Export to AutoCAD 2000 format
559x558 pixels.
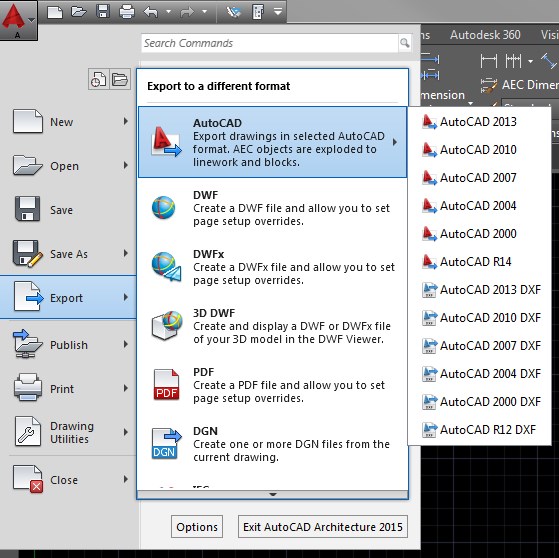click(x=479, y=234)
